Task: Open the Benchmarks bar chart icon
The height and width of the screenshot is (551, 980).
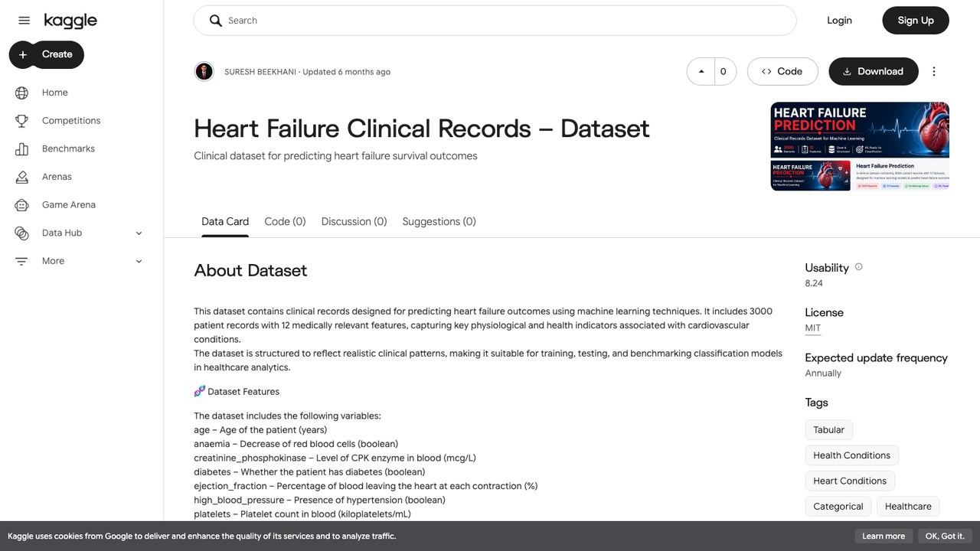Action: click(21, 148)
